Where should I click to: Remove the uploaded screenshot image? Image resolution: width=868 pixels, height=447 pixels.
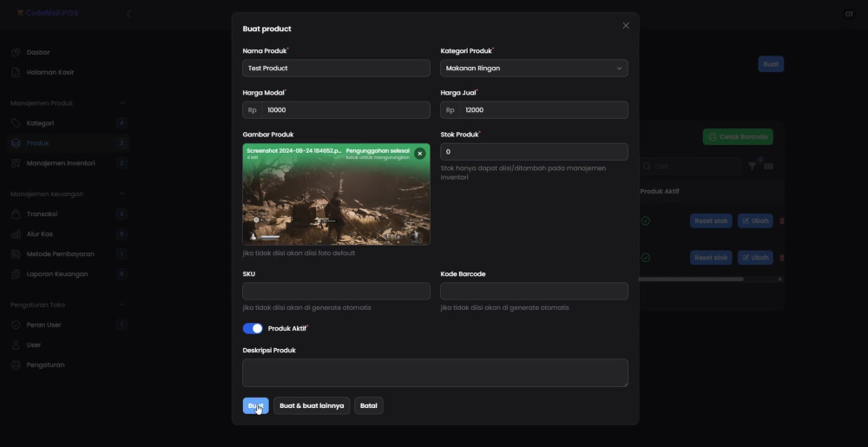tap(419, 154)
